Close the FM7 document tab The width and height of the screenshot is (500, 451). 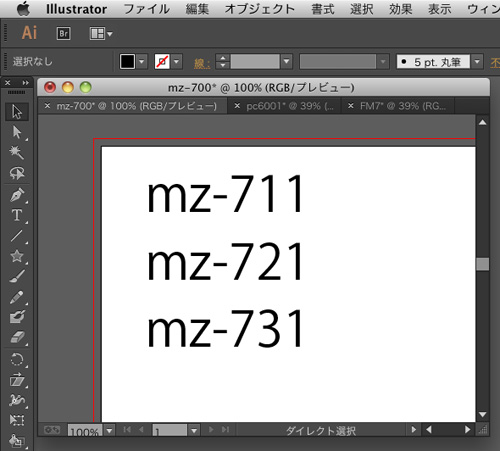[x=351, y=106]
